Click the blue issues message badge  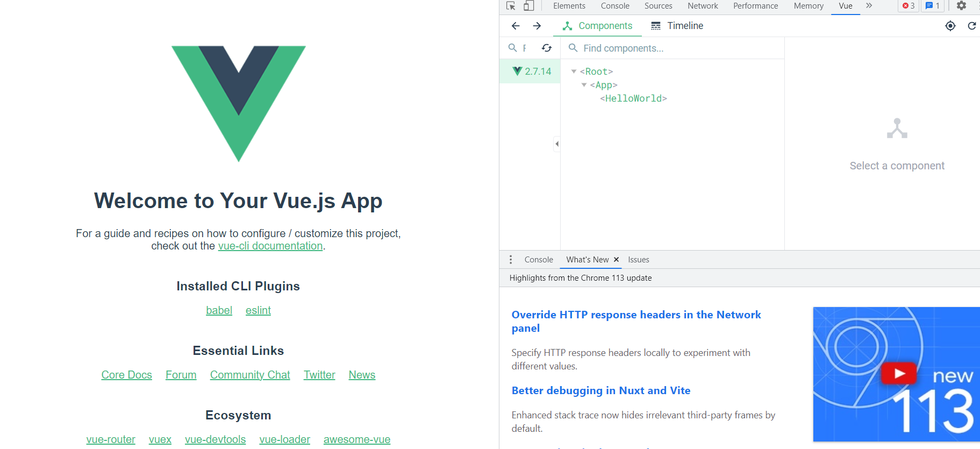(x=933, y=6)
